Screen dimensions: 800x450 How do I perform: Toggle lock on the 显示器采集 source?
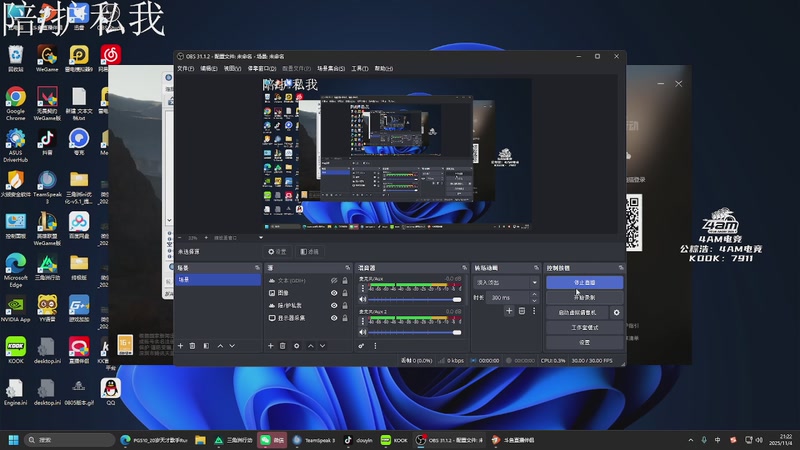[345, 317]
